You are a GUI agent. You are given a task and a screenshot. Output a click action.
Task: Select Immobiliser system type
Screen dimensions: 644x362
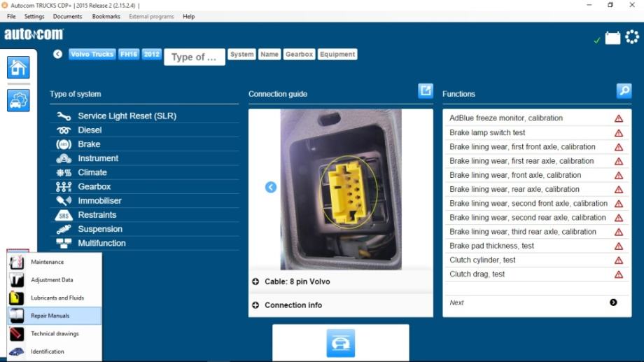point(145,201)
